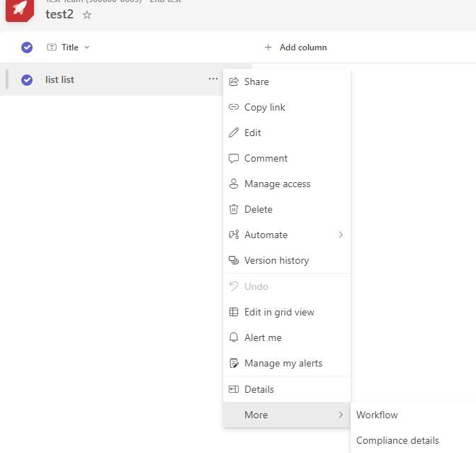Select Edit in grid view
The width and height of the screenshot is (476, 453).
(287, 312)
